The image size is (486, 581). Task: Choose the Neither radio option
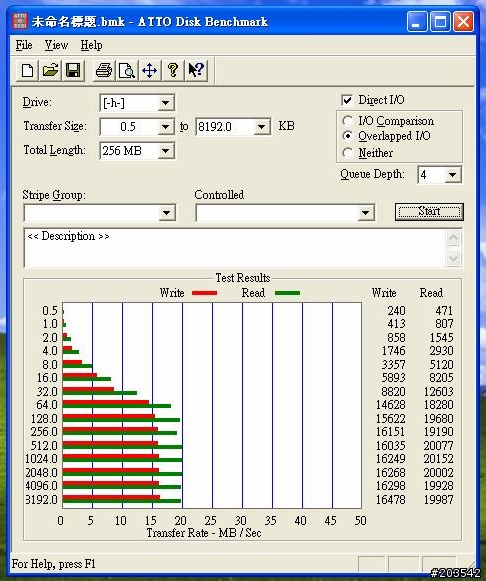click(x=347, y=153)
